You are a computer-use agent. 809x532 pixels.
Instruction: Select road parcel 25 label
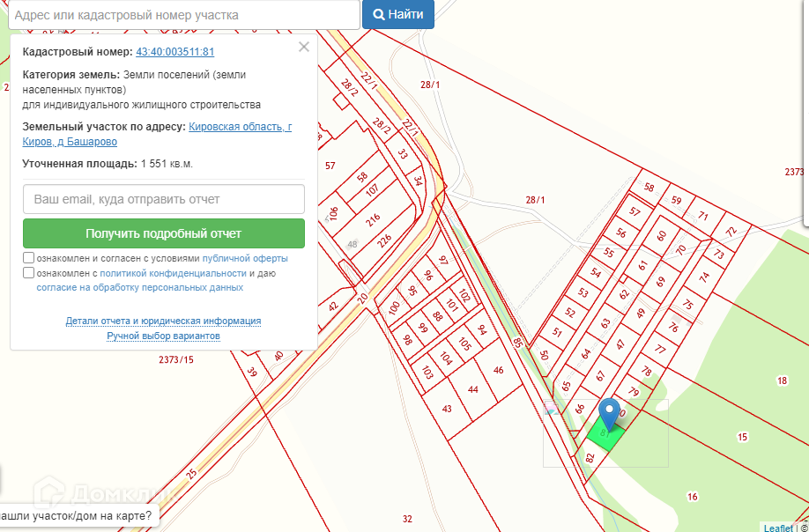(192, 474)
